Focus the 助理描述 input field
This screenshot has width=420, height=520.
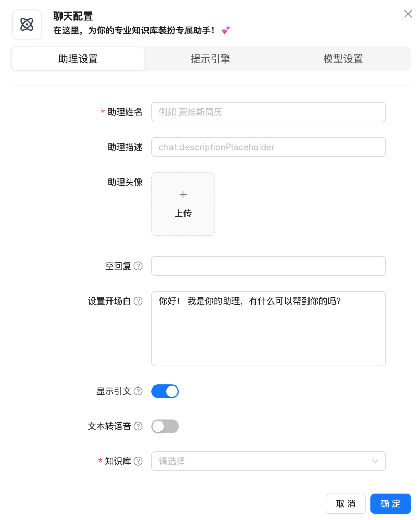tap(268, 147)
